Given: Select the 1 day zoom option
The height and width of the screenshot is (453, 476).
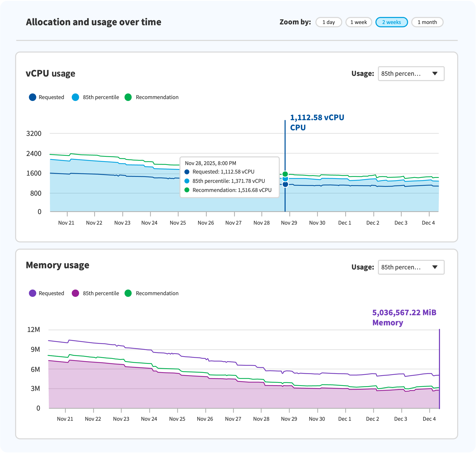Looking at the screenshot, I should (328, 22).
